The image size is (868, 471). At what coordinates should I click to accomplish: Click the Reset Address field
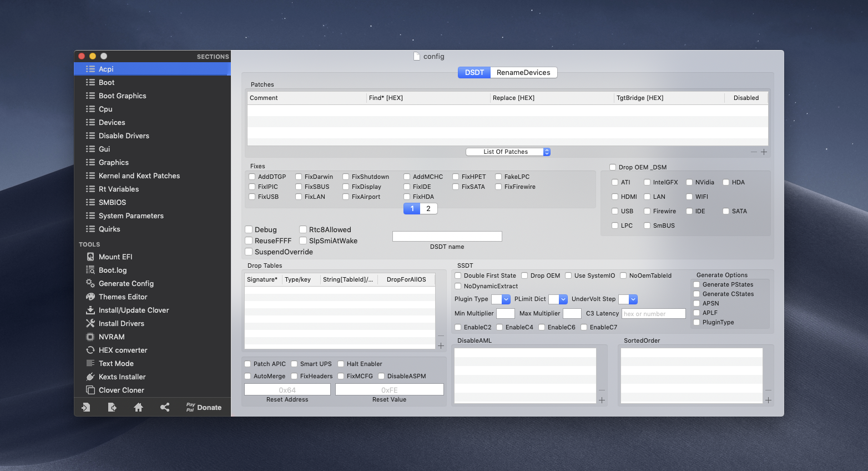[287, 389]
